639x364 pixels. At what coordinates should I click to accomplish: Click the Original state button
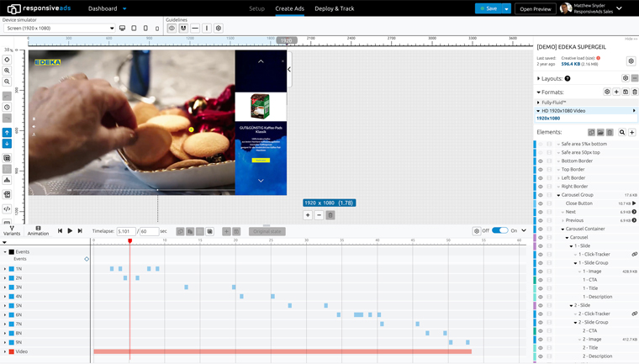tap(267, 231)
